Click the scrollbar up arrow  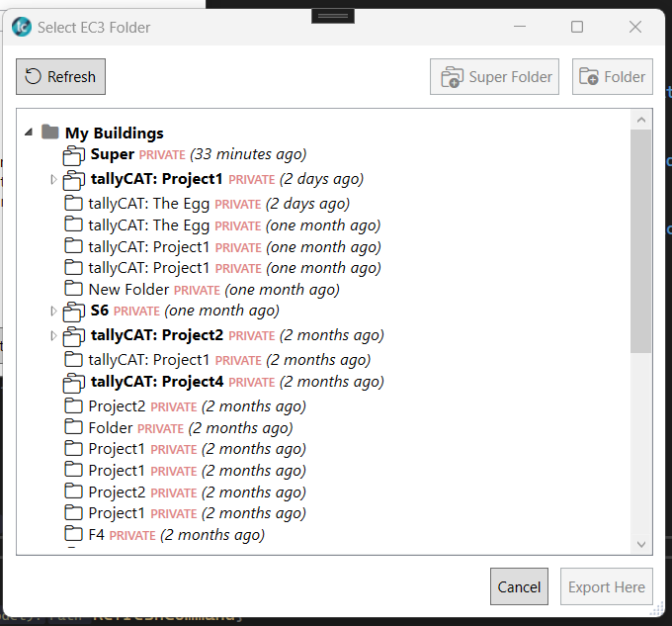click(641, 120)
